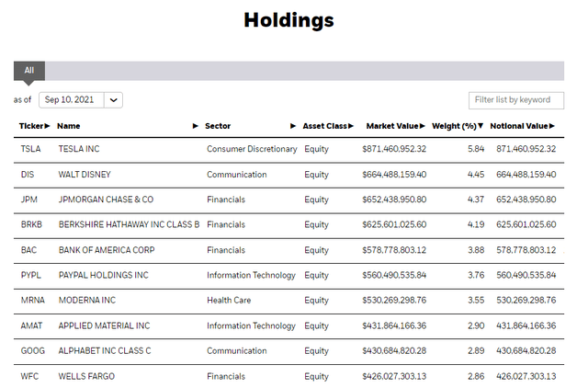Select the WALT DISNEY name cell
Screen dimensions: 588x388
[85, 175]
